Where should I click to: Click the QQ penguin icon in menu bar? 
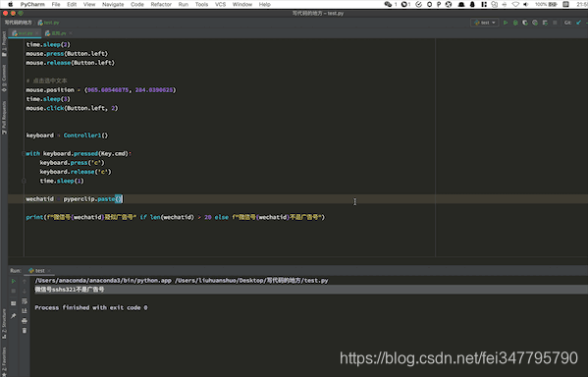tap(472, 5)
